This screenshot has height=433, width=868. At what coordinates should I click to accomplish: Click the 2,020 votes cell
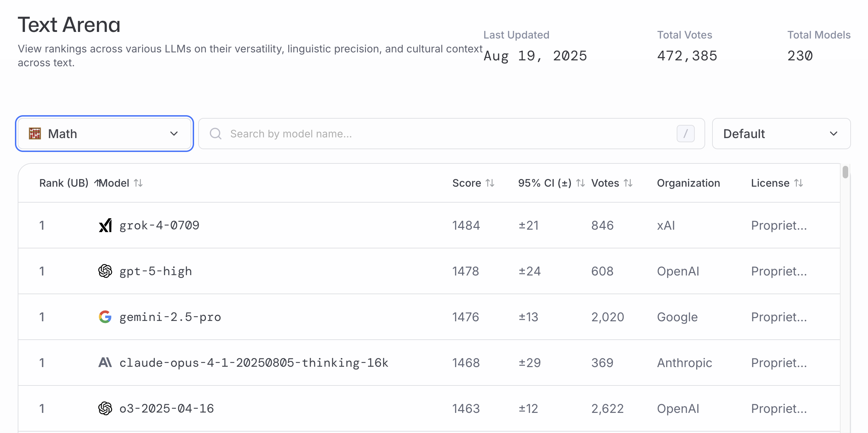click(x=608, y=317)
